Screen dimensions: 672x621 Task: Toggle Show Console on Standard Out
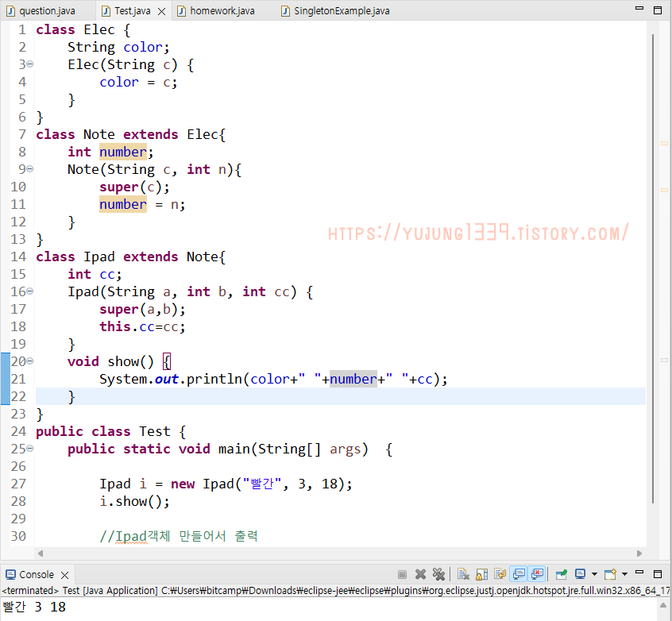[x=519, y=574]
